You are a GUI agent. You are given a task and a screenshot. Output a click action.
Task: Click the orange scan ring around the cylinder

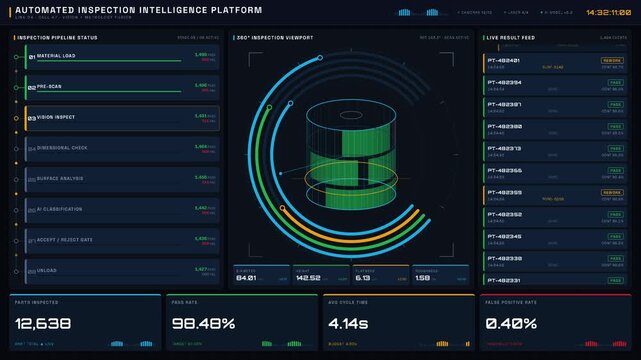pos(351,179)
